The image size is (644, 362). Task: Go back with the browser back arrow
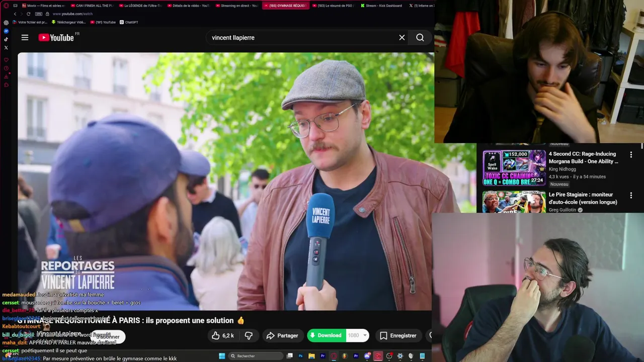point(15,14)
